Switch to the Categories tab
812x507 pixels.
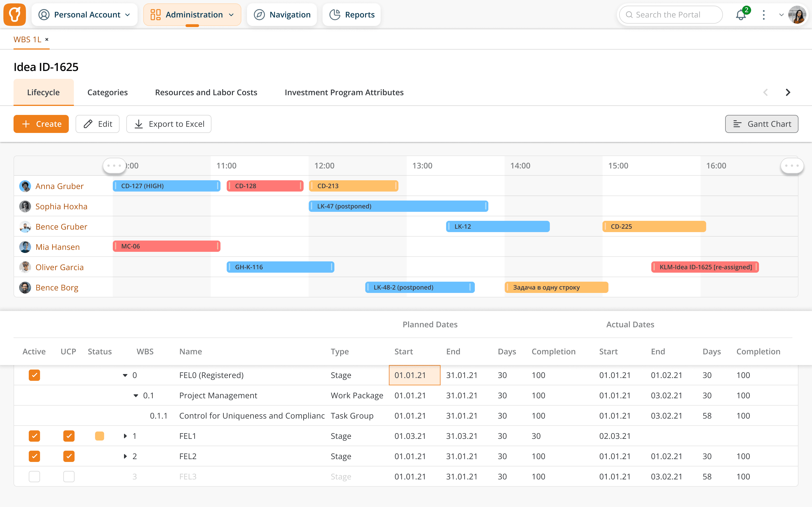pos(107,93)
